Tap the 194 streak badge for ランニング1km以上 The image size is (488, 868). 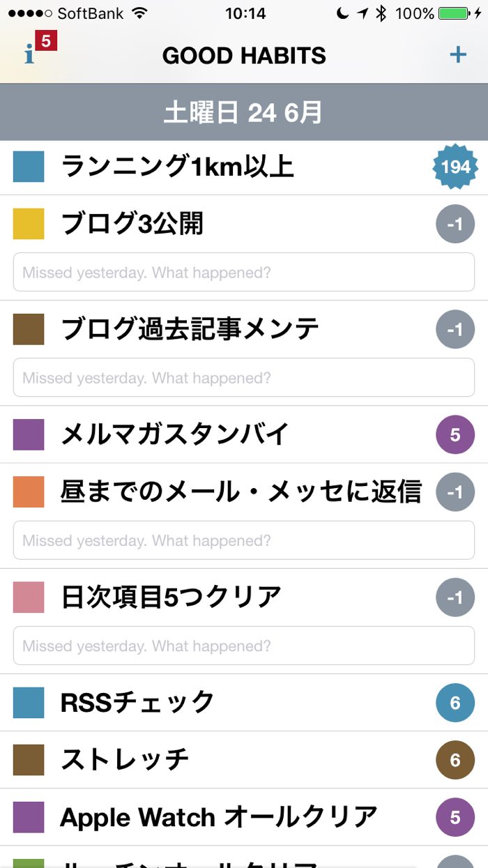coord(455,167)
